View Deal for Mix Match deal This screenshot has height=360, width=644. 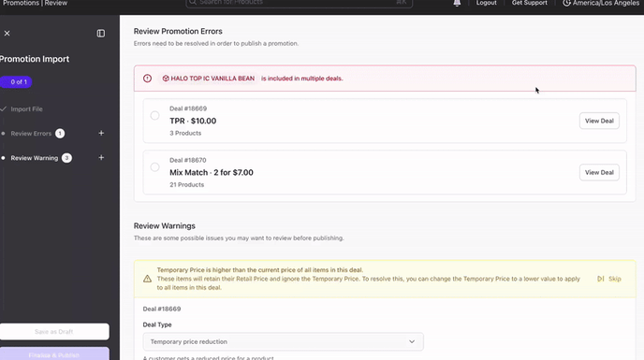599,172
